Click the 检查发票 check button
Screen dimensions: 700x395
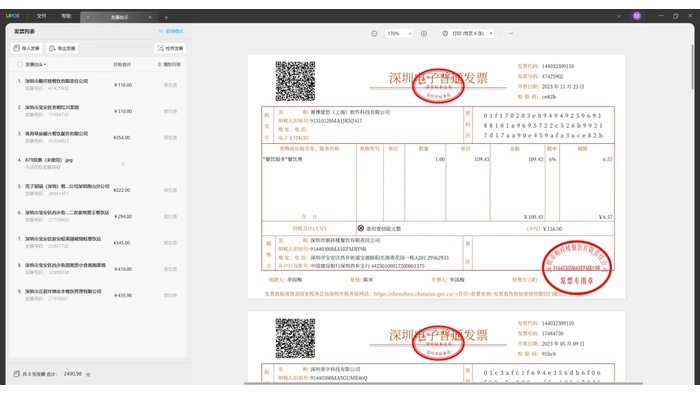click(x=170, y=48)
